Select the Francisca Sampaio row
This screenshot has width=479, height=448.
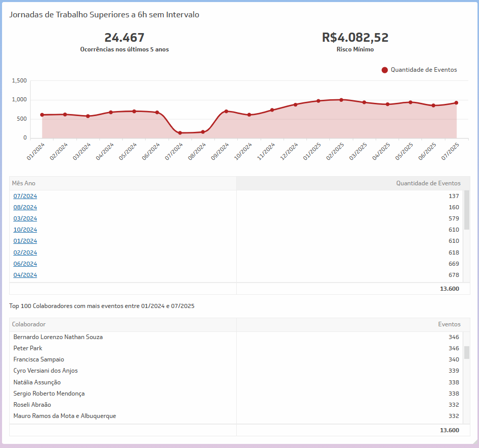[x=39, y=359]
